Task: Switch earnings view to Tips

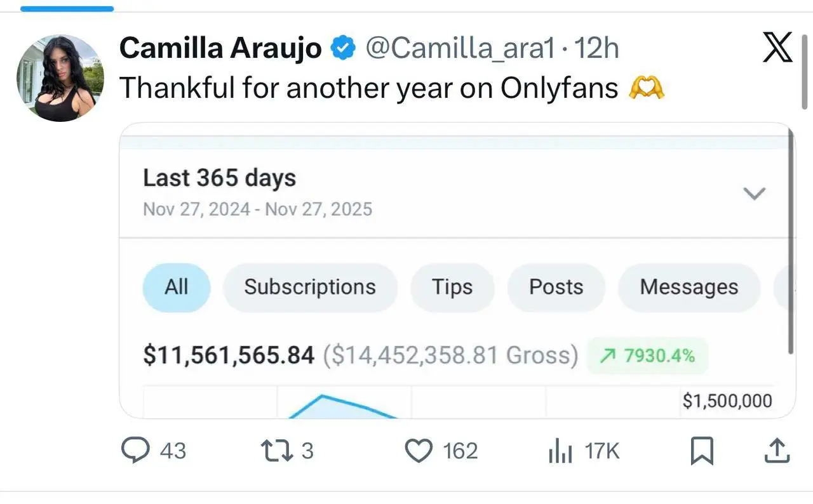Action: click(452, 287)
